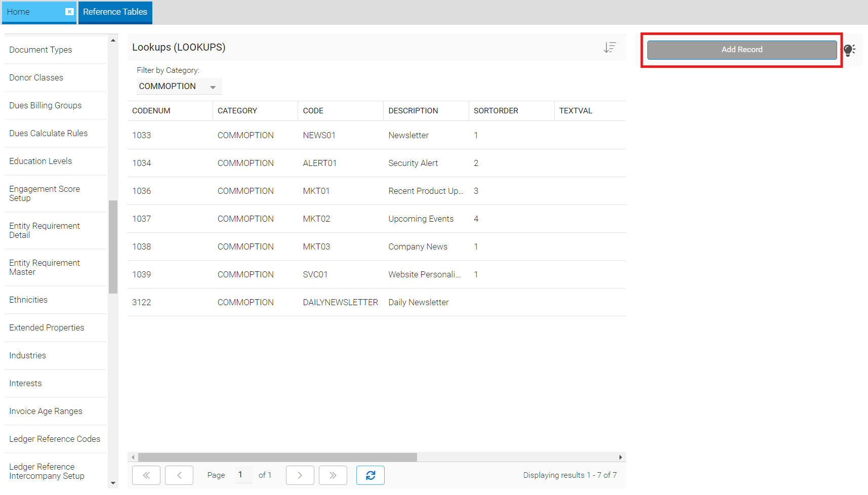Sort by the CATEGORY column header

256,111
